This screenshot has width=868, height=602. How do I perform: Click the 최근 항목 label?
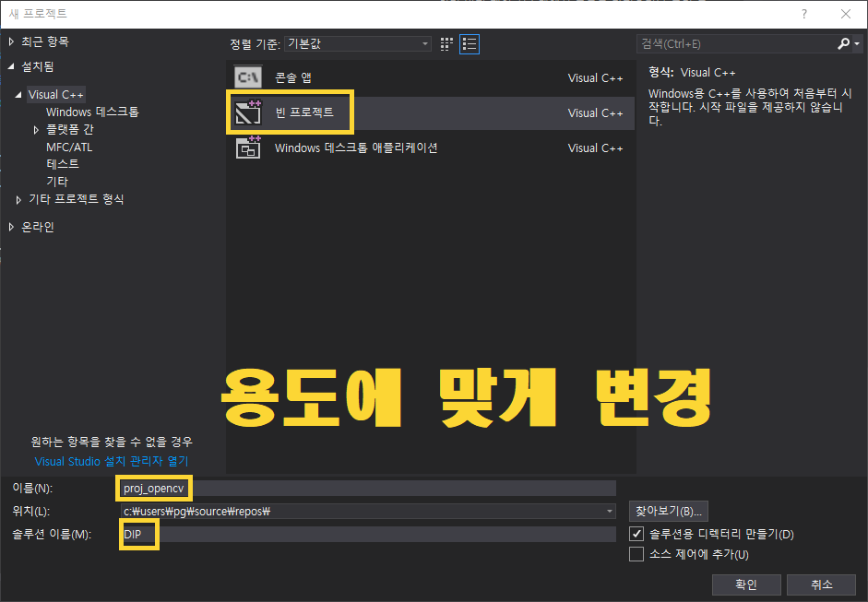click(45, 42)
